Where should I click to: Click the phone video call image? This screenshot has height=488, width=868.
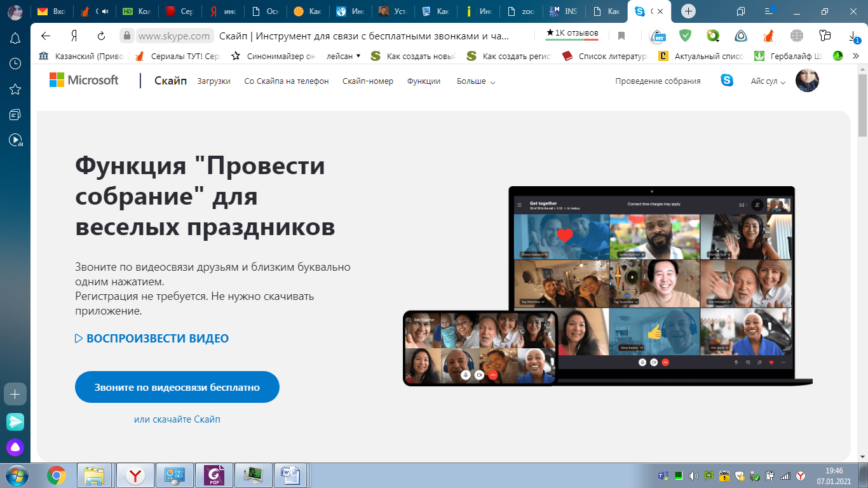point(480,348)
